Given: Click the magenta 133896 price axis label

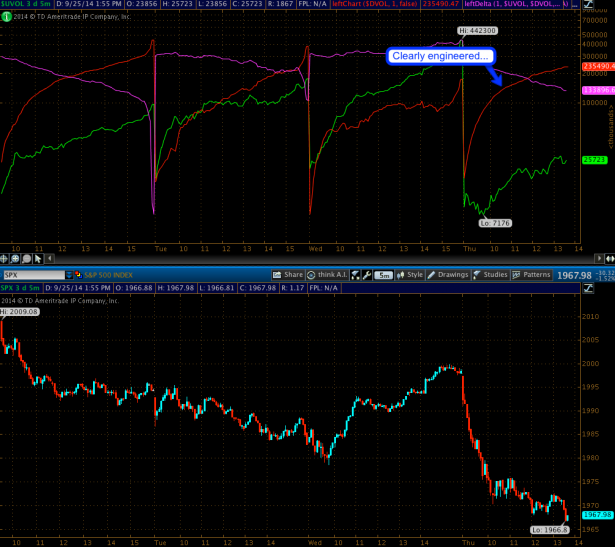Looking at the screenshot, I should 597,89.
